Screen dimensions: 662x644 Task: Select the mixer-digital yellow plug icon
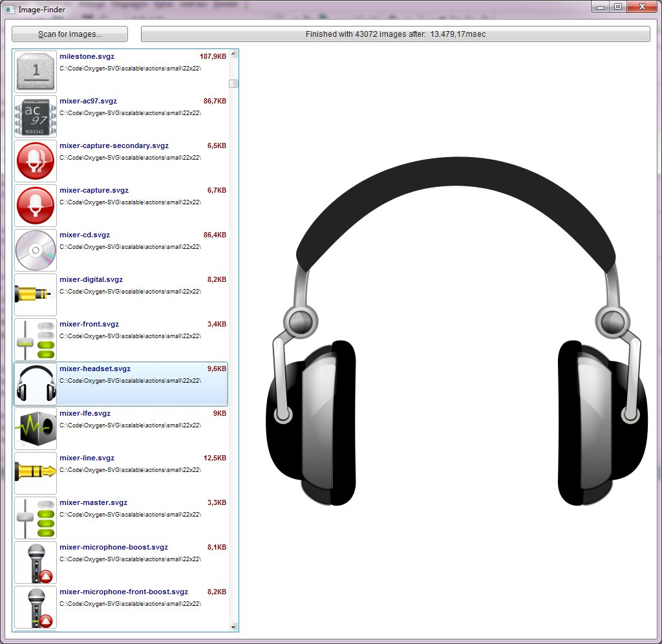35,294
